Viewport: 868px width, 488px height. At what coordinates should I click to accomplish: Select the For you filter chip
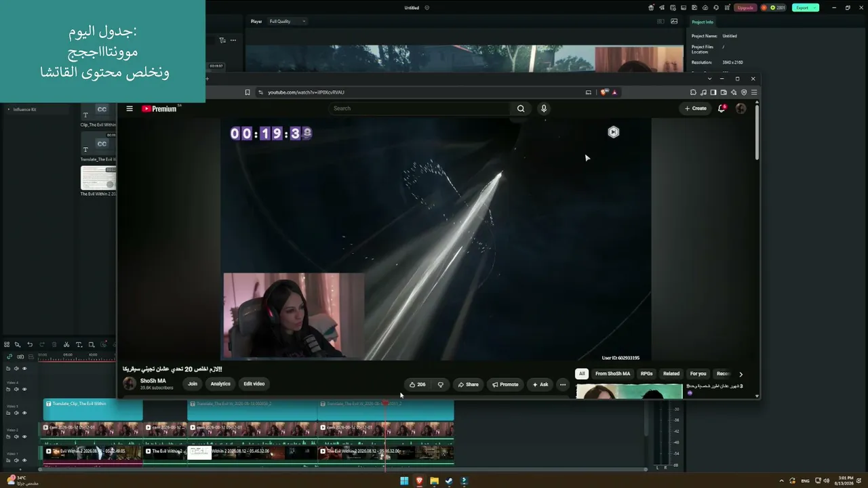coord(698,373)
